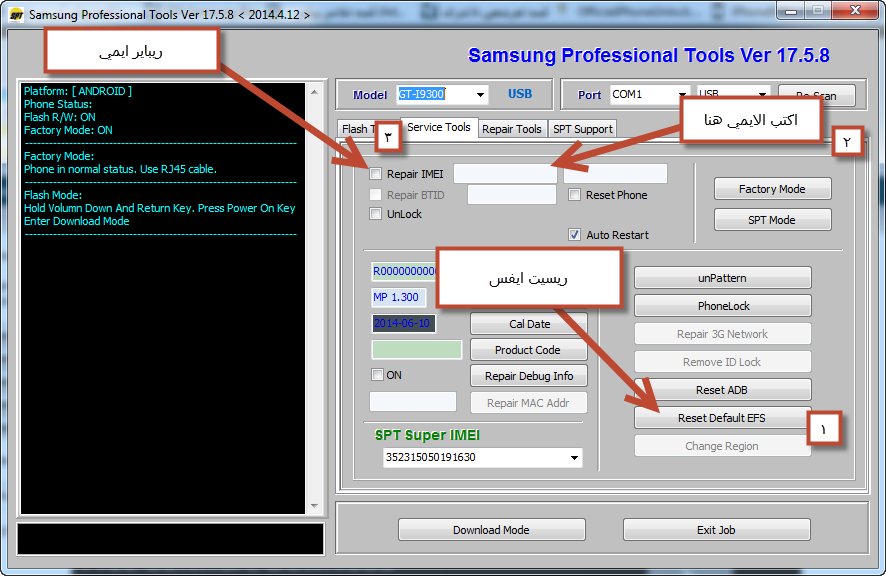Click 'Phone in normal status' log line

120,169
